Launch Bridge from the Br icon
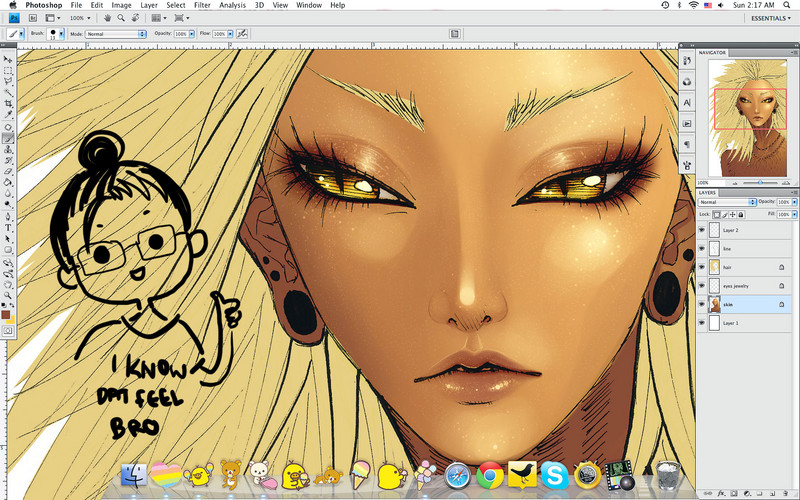 click(x=31, y=18)
